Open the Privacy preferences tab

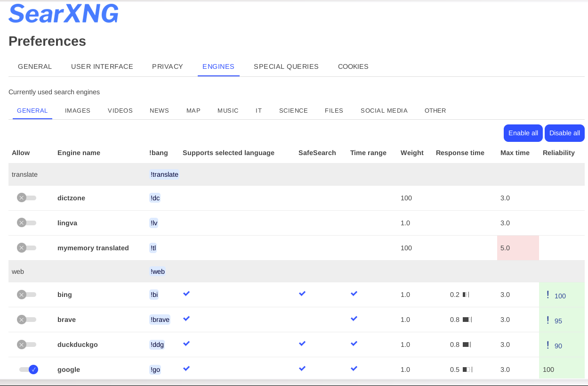click(x=168, y=66)
